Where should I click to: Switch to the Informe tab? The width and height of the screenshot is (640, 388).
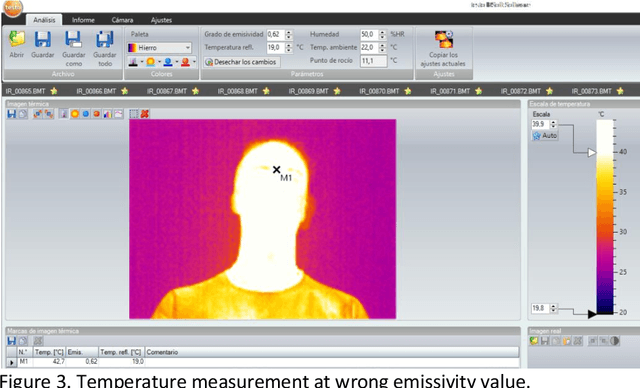click(83, 20)
